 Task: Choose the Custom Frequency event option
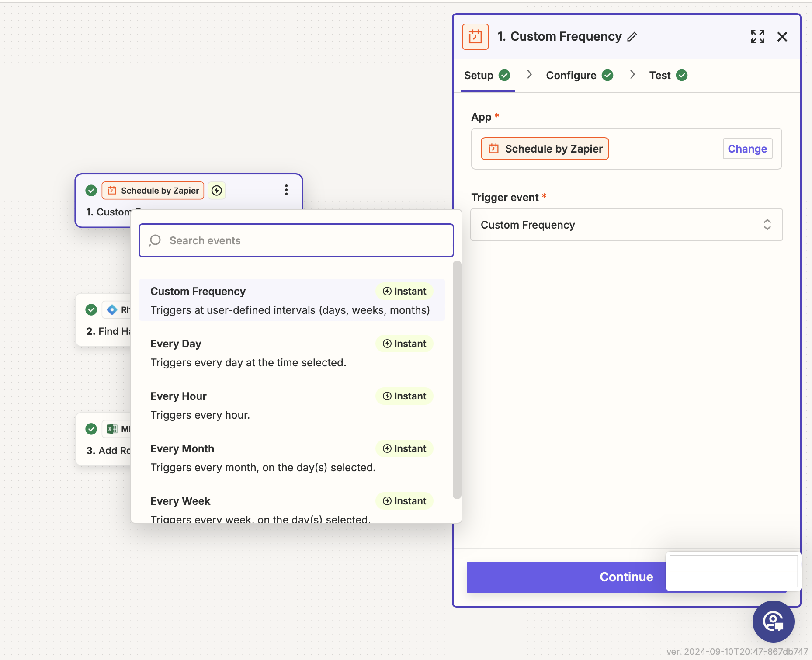point(292,300)
